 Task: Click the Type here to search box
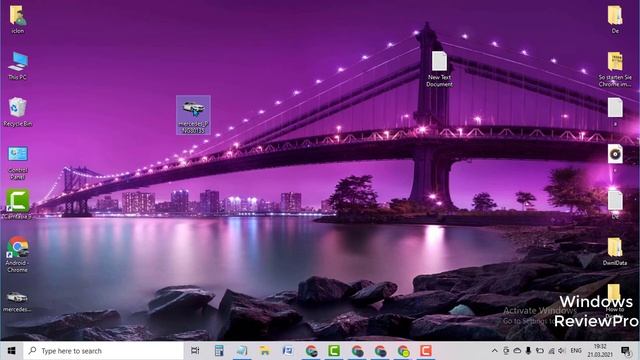pyautogui.click(x=103, y=351)
